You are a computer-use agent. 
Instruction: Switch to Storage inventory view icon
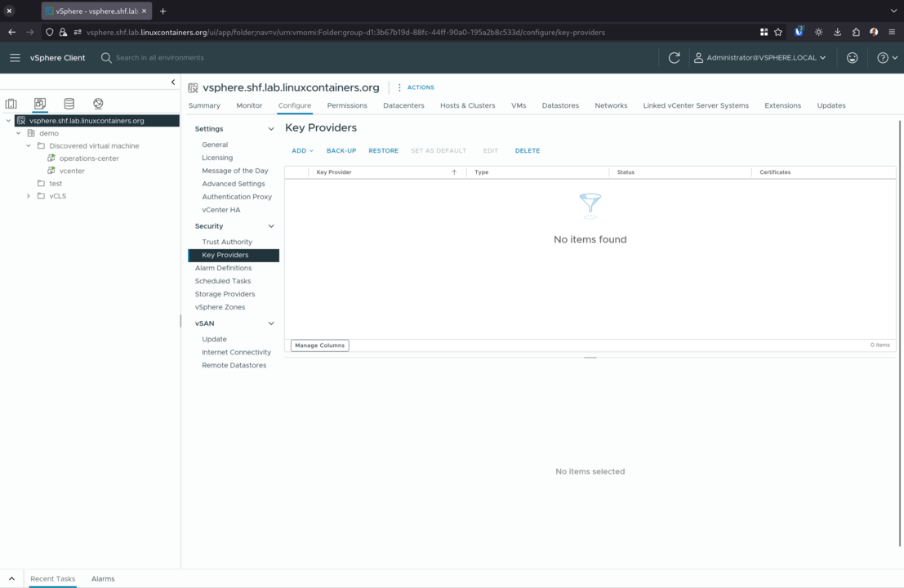[69, 104]
